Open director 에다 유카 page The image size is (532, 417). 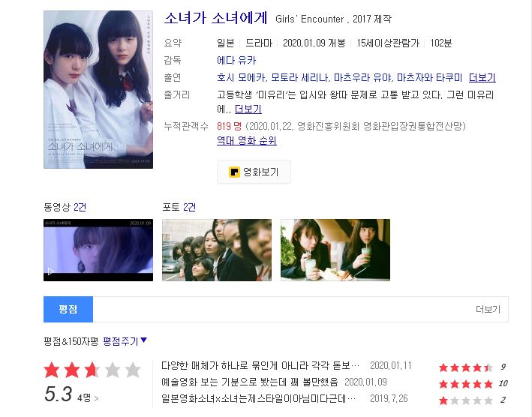click(236, 60)
